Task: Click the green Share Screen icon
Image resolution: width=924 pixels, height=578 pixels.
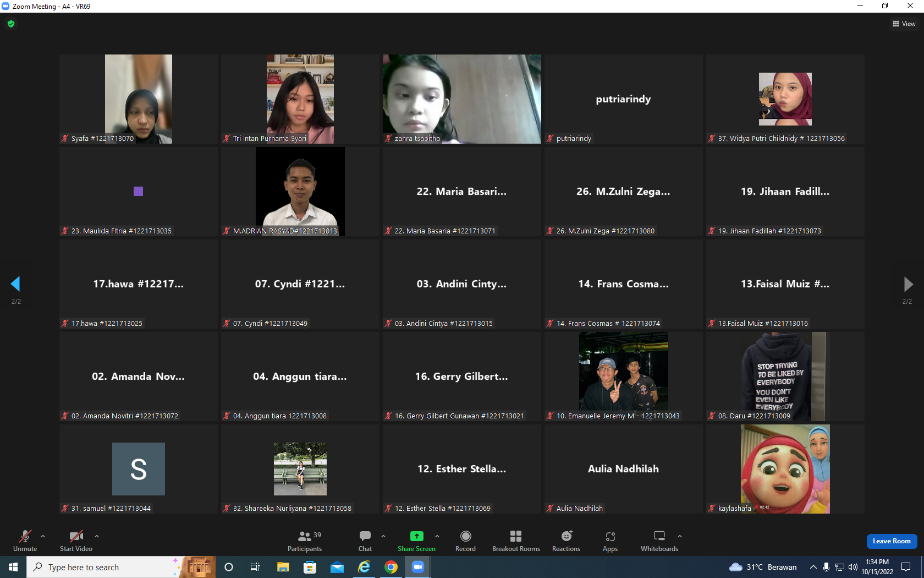Action: (416, 536)
